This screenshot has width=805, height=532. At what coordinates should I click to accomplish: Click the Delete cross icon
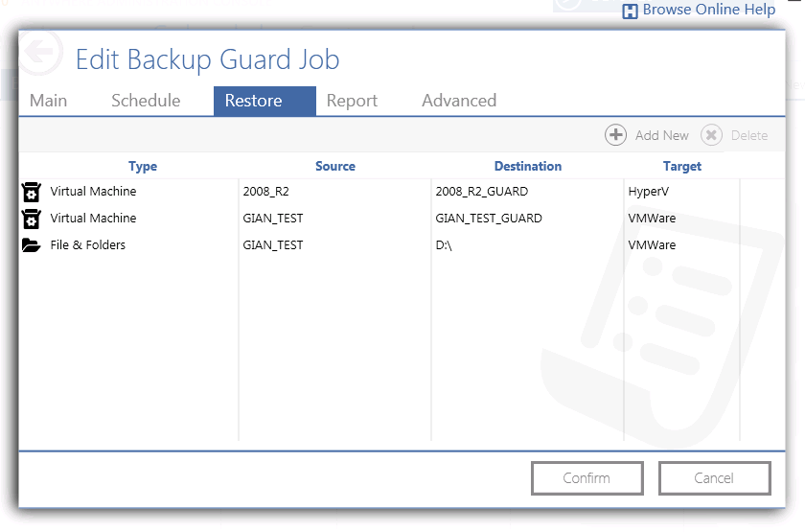click(x=711, y=135)
